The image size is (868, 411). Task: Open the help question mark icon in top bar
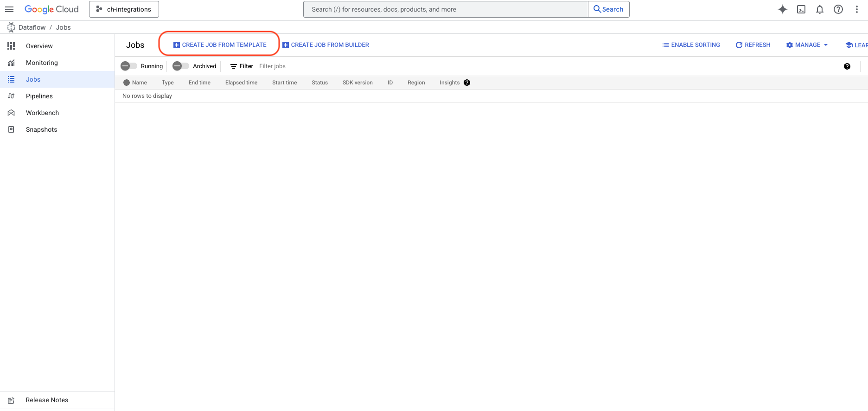(x=838, y=9)
